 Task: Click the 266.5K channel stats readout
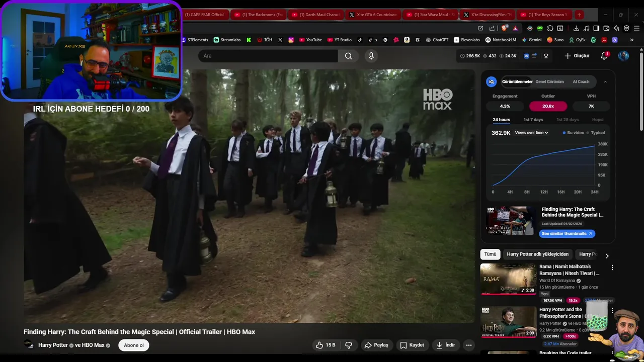[x=470, y=56]
